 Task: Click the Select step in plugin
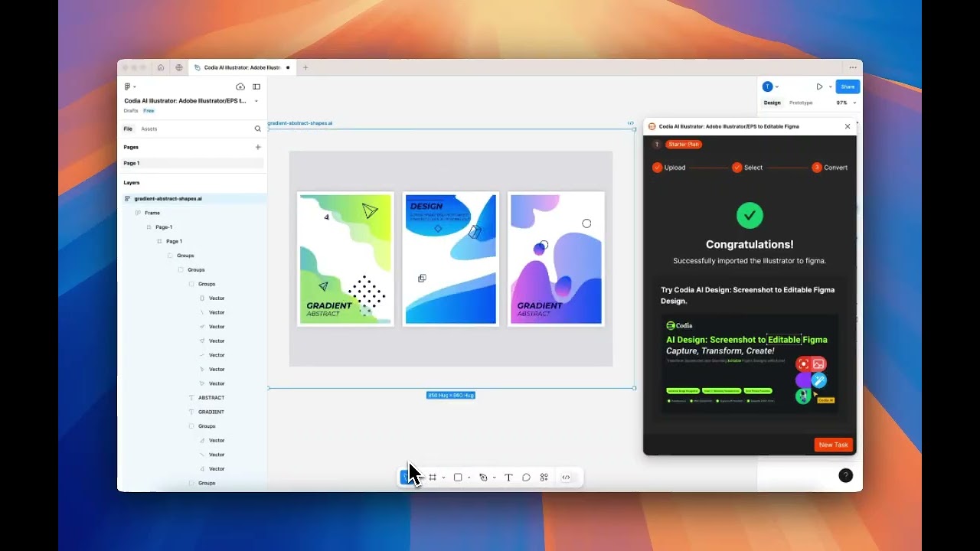747,168
